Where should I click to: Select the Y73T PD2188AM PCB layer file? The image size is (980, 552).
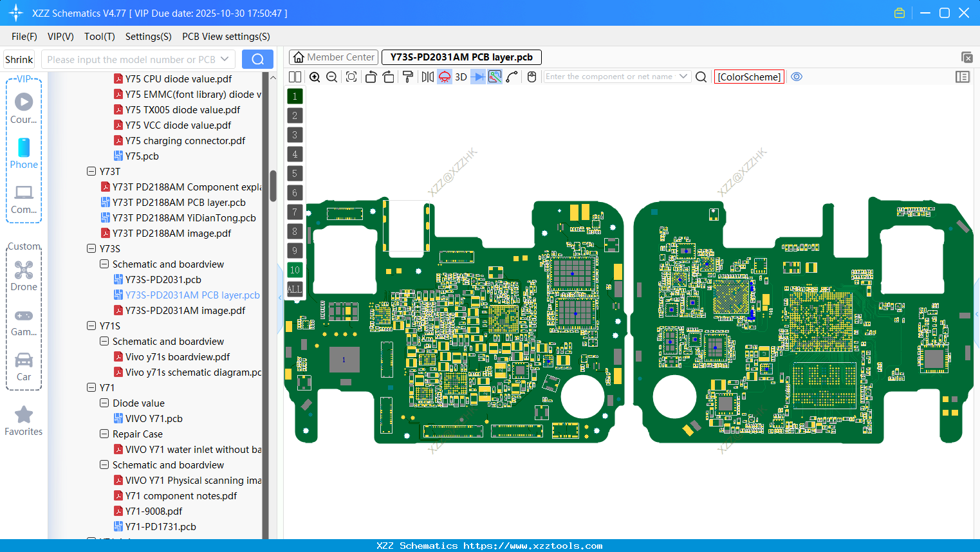180,202
